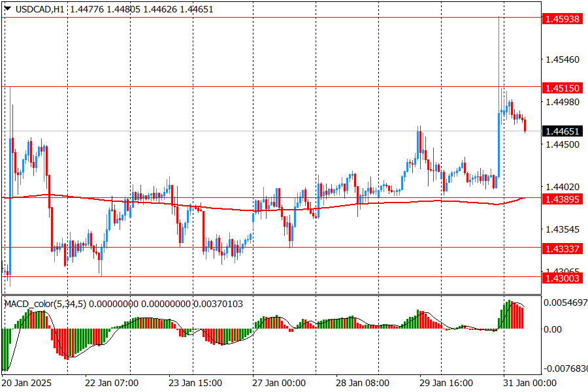Click the 29 Jan 16:00 time label
588x392 pixels.
[x=446, y=383]
